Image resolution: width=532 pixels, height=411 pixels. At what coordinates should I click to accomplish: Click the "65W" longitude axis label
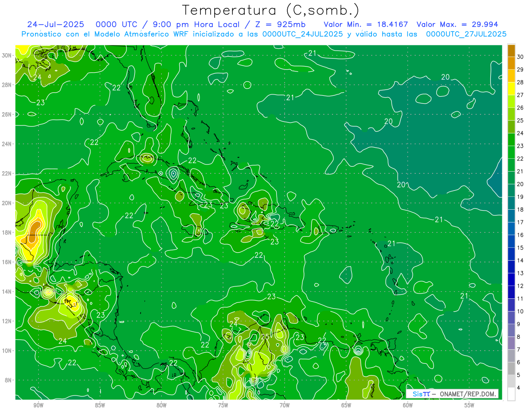pyautogui.click(x=346, y=405)
